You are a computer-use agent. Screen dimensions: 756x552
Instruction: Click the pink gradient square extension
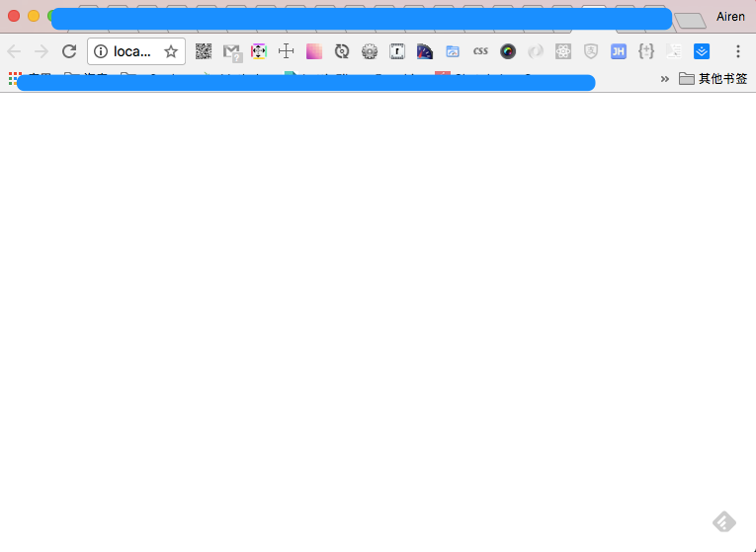314,51
